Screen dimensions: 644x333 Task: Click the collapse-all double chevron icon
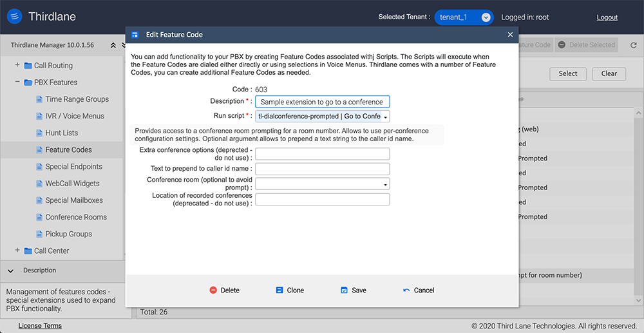coord(114,45)
